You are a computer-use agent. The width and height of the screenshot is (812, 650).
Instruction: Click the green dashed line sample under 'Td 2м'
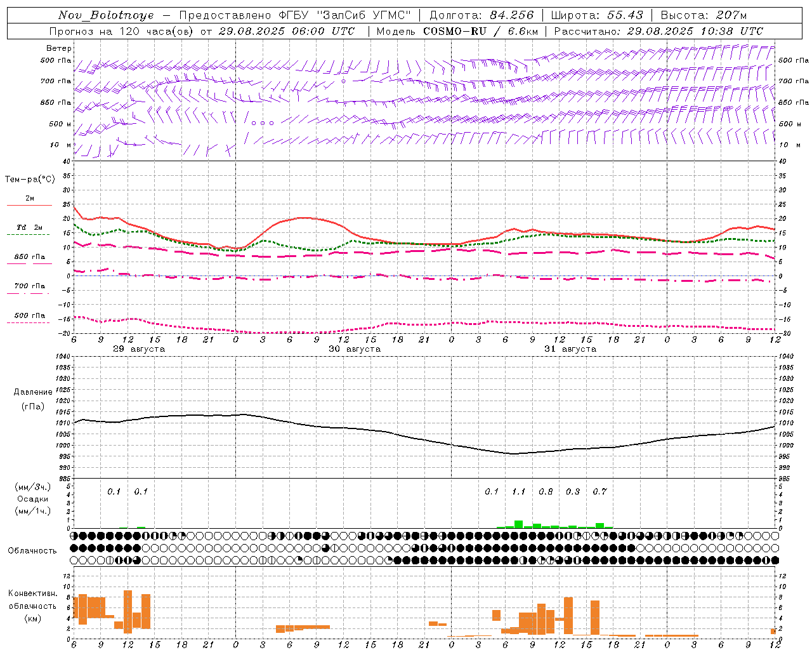point(29,234)
